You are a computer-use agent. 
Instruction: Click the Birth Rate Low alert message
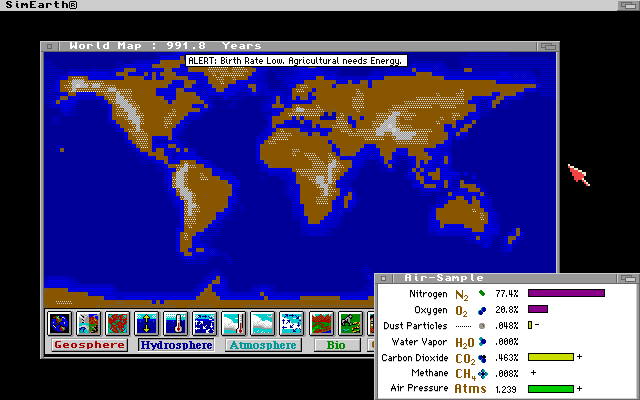[296, 61]
